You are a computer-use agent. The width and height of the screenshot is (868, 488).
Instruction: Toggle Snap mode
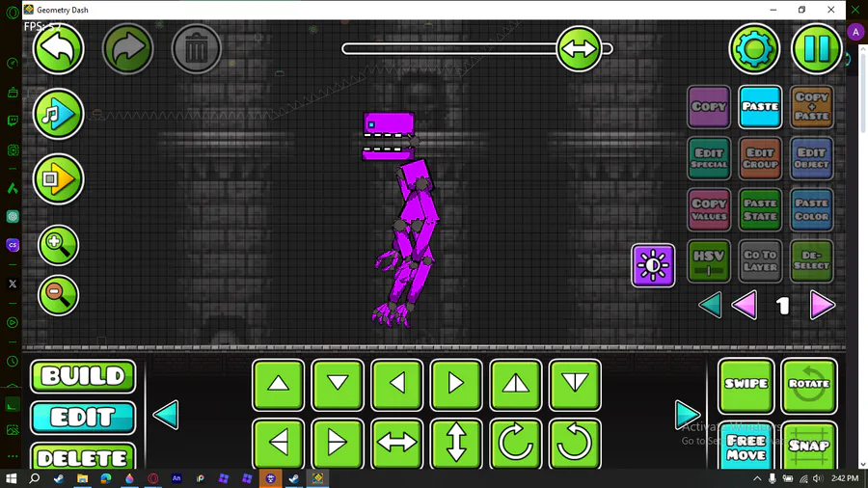point(809,446)
